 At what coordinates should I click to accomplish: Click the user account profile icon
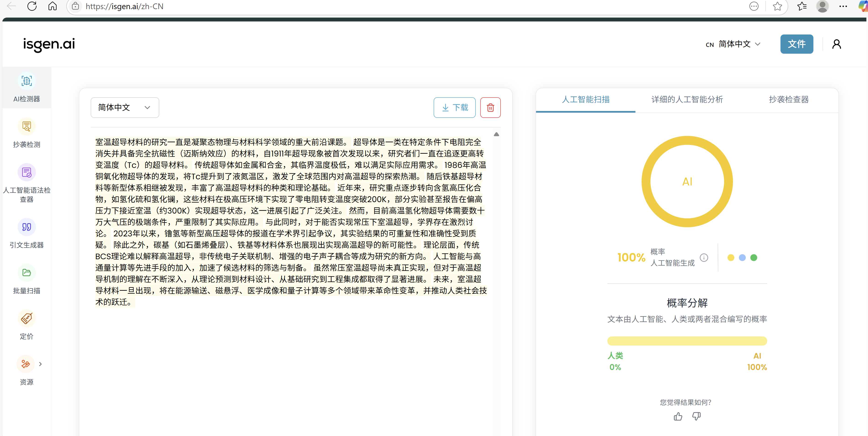836,44
